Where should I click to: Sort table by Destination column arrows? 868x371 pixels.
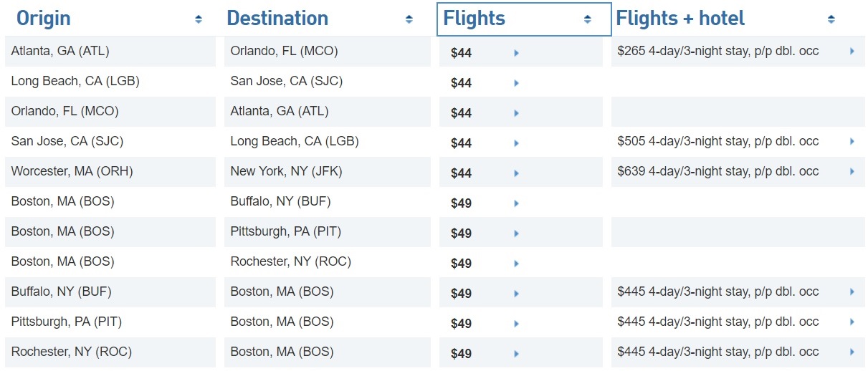tap(409, 20)
